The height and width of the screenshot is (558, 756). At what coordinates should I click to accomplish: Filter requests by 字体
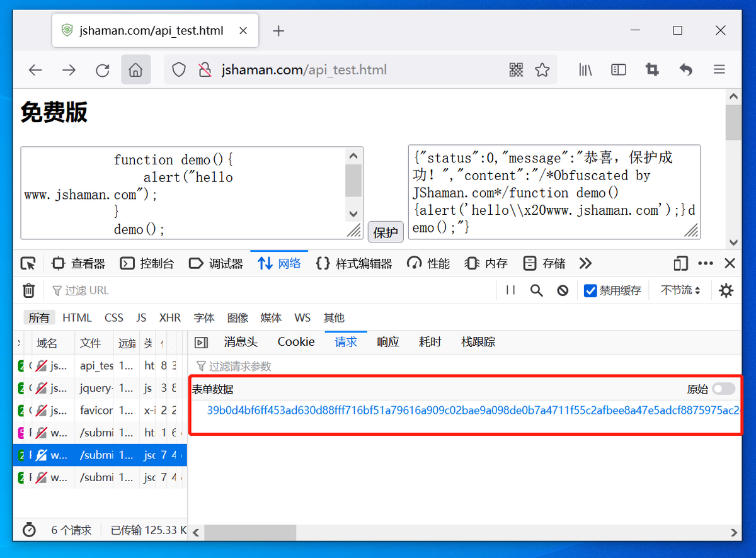204,318
